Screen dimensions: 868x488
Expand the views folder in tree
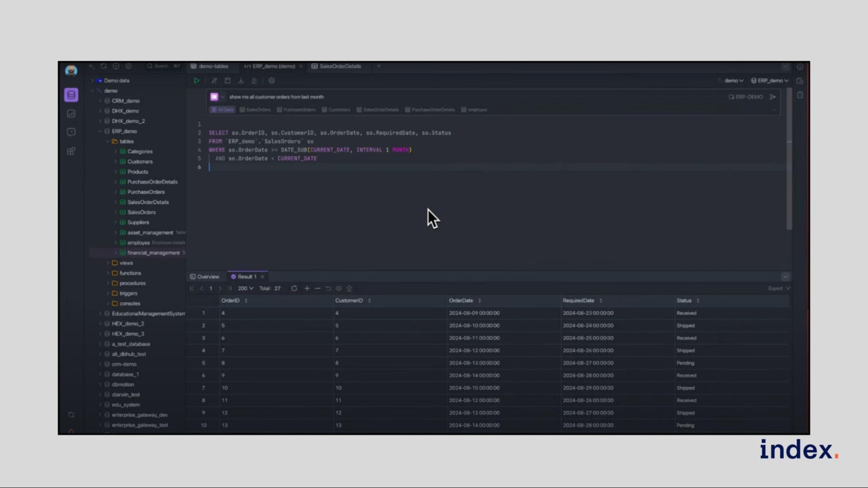click(x=126, y=263)
